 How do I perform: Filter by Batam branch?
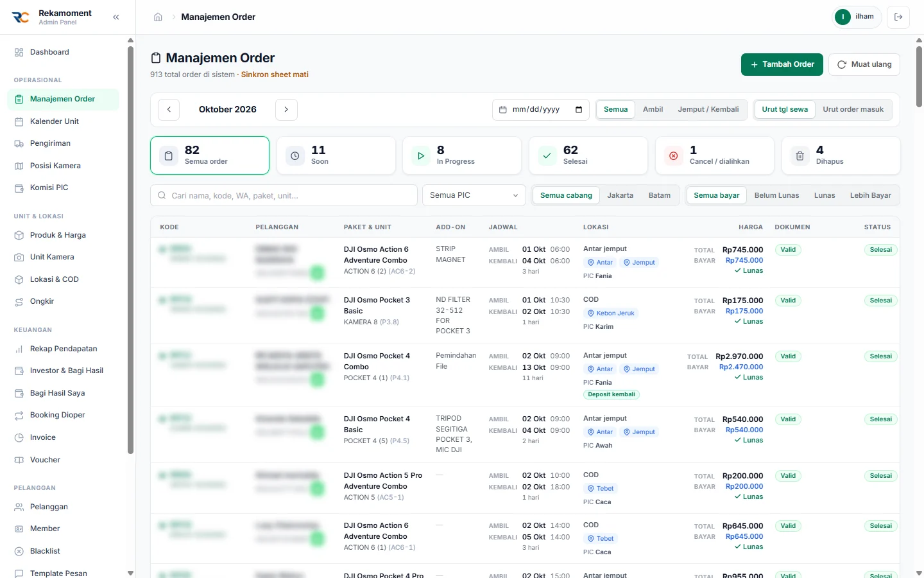pyautogui.click(x=659, y=195)
